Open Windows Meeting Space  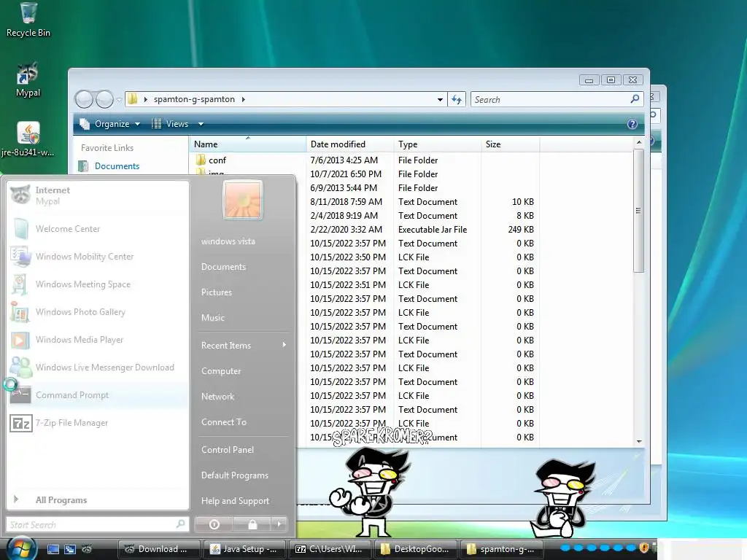pyautogui.click(x=98, y=284)
